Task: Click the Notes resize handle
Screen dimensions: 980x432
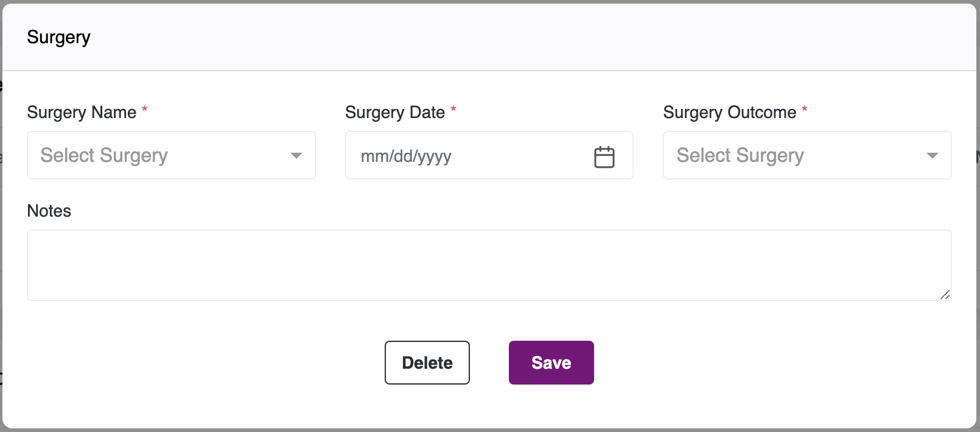Action: pos(945,294)
